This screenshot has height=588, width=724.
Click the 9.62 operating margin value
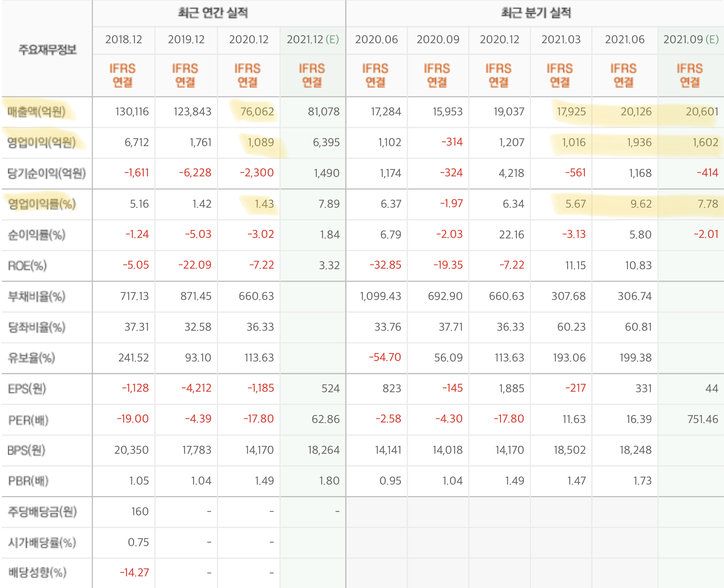pyautogui.click(x=641, y=204)
